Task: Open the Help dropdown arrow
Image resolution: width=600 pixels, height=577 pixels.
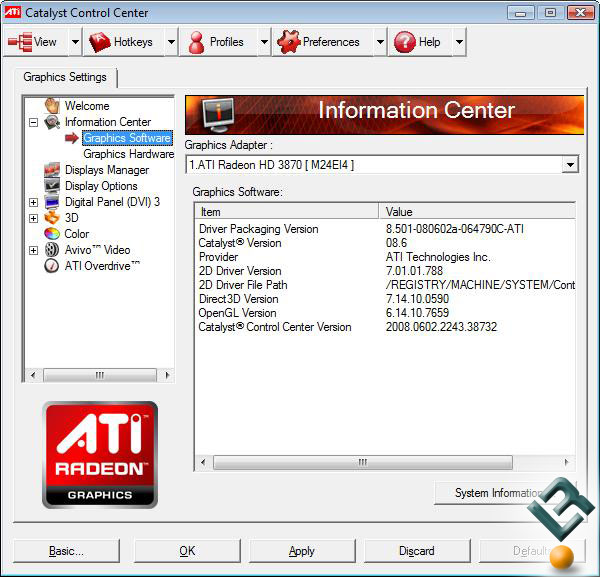Action: (x=459, y=42)
